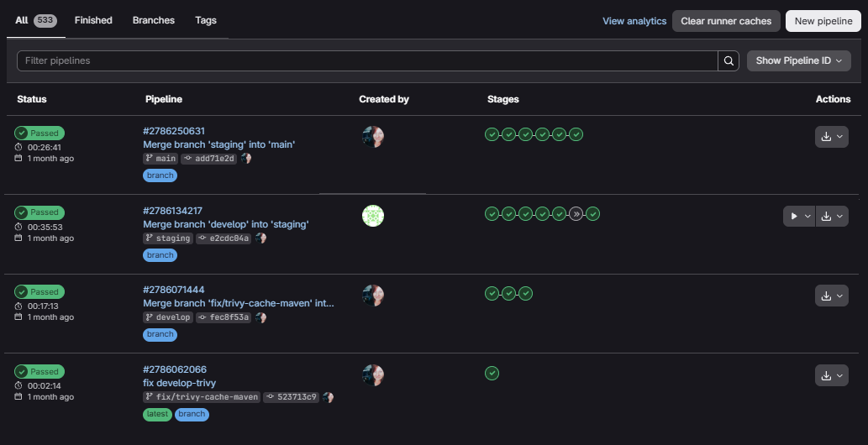Viewport: 868px width, 445px height.
Task: Click creator avatar for pipeline #2786071444
Action: (x=373, y=296)
